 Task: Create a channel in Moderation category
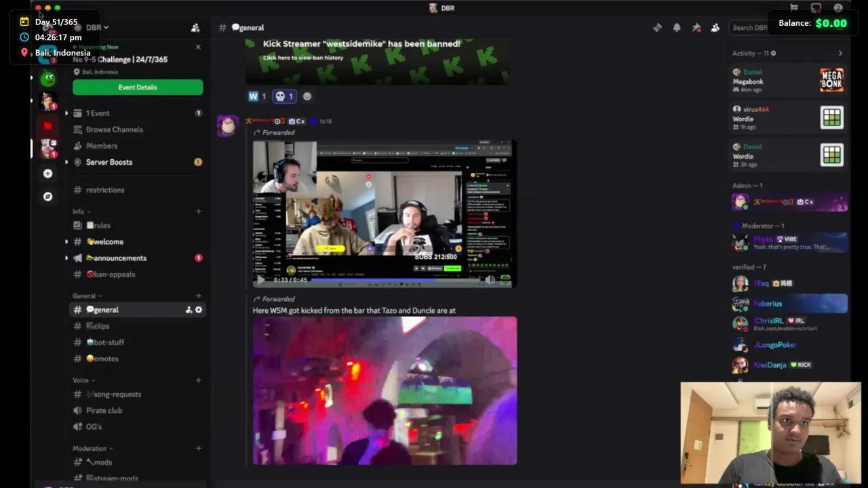click(x=199, y=448)
